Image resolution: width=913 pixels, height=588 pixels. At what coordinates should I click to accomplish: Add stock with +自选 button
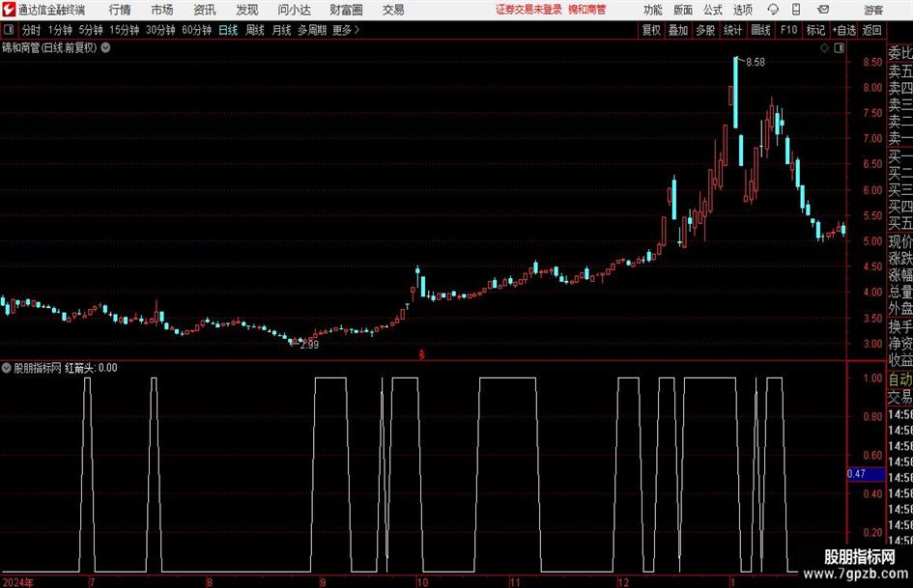click(843, 30)
